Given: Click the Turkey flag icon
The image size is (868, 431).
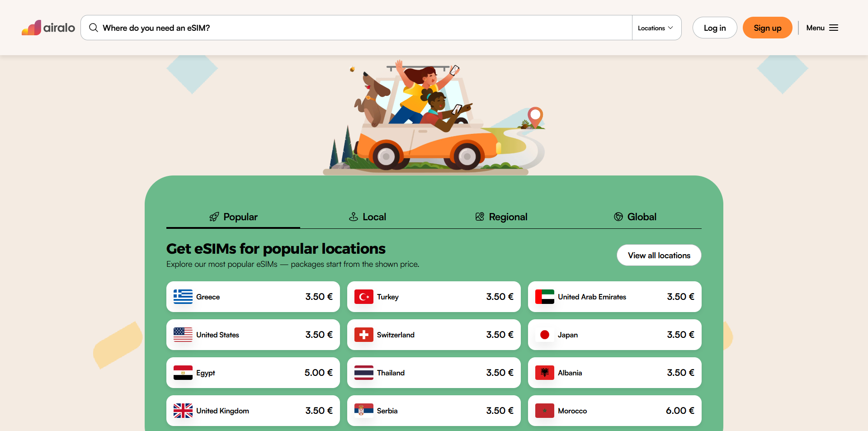Looking at the screenshot, I should [x=363, y=297].
